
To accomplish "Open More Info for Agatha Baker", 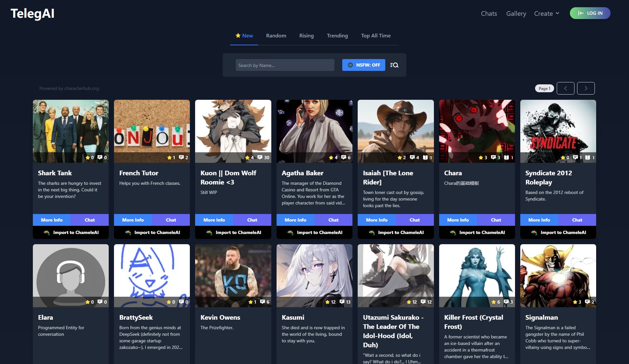I will click(295, 220).
